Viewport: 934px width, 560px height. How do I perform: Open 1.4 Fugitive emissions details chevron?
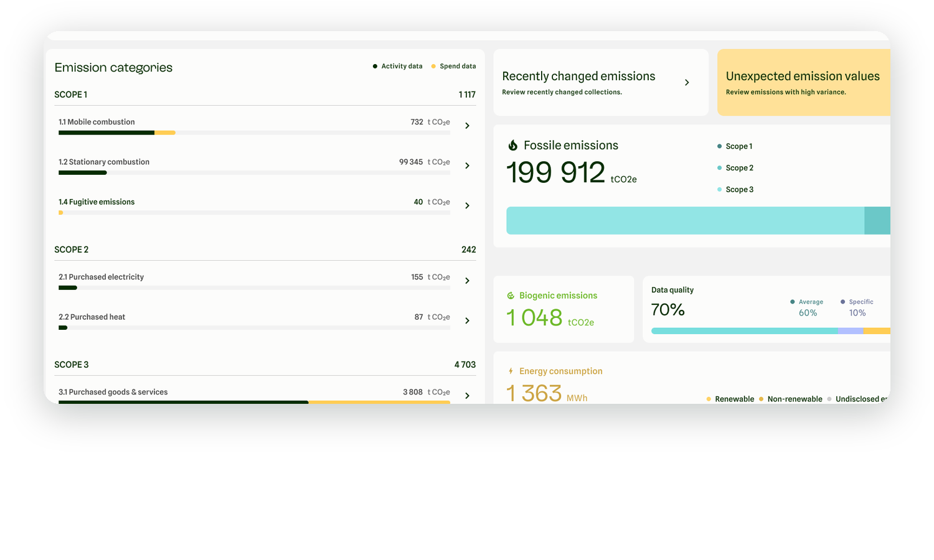click(x=468, y=205)
